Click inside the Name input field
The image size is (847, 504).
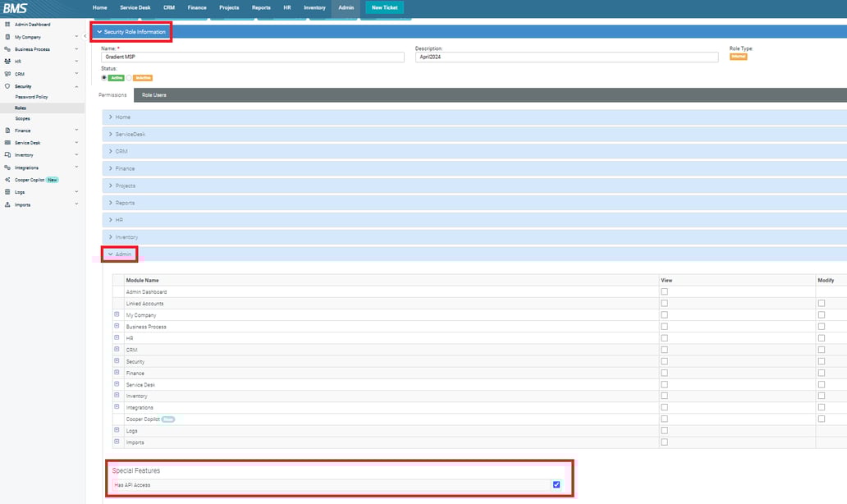click(x=246, y=57)
